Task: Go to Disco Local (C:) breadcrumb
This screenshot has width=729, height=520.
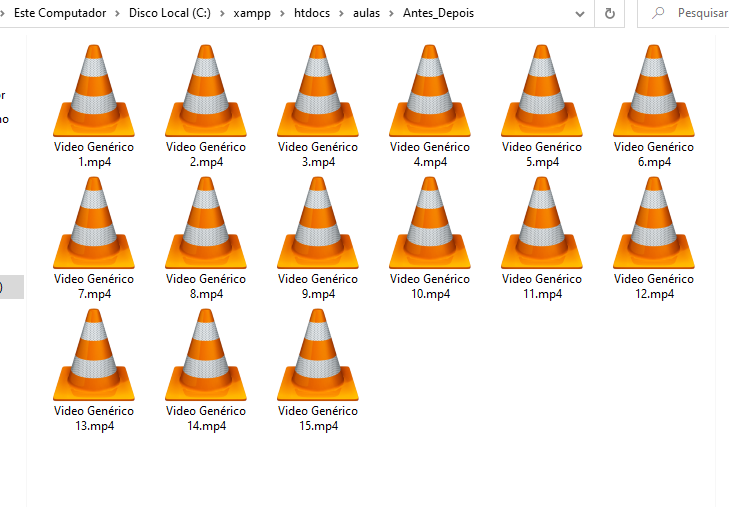Action: click(x=170, y=13)
